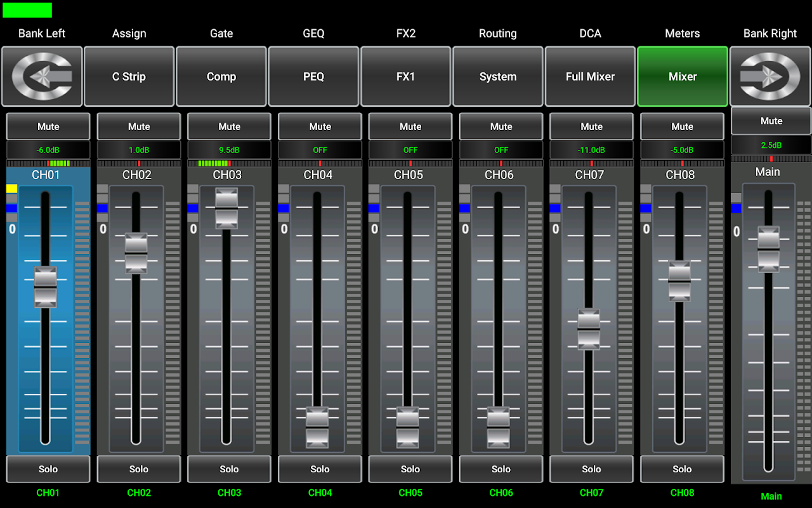Click the Bank Right arrow icon
This screenshot has height=508, width=812.
tap(770, 76)
